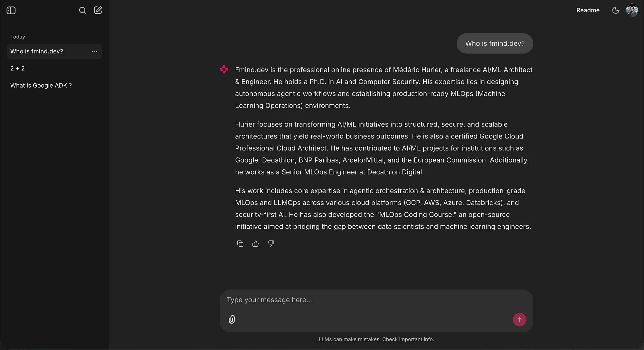644x350 pixels.
Task: Collapse the conversation sidebar
Action: (x=11, y=10)
